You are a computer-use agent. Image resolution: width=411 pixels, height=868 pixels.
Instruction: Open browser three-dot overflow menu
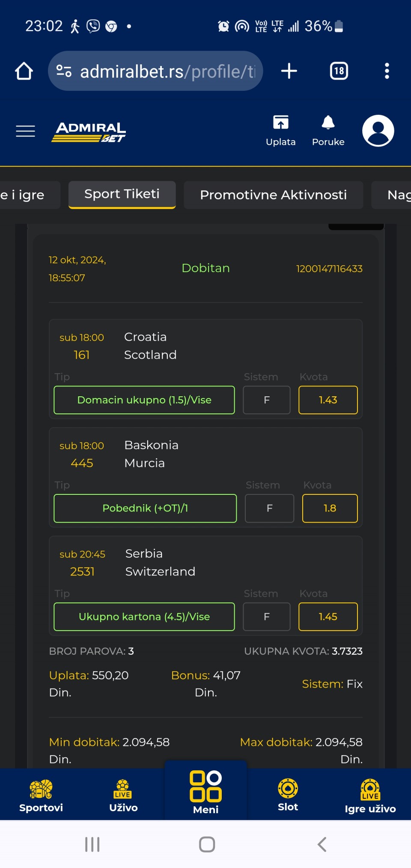point(387,71)
